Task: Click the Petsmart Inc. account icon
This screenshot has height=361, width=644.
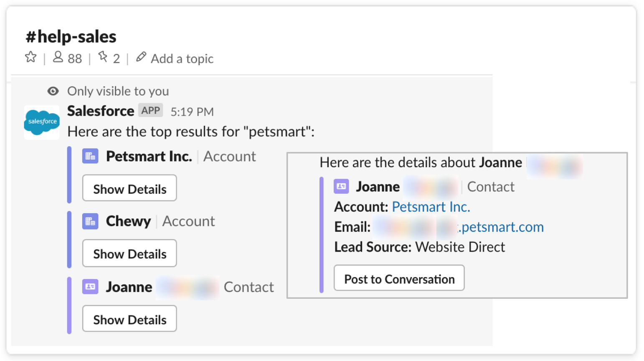Action: [x=90, y=156]
